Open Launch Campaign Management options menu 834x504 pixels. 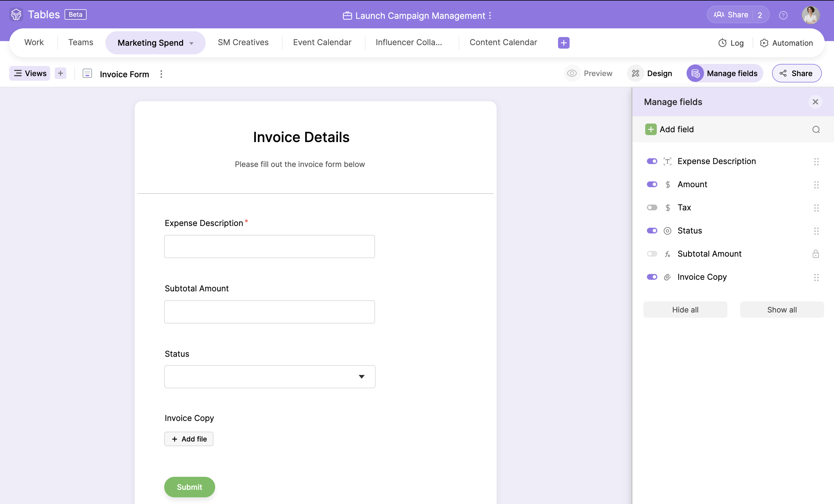pos(490,16)
